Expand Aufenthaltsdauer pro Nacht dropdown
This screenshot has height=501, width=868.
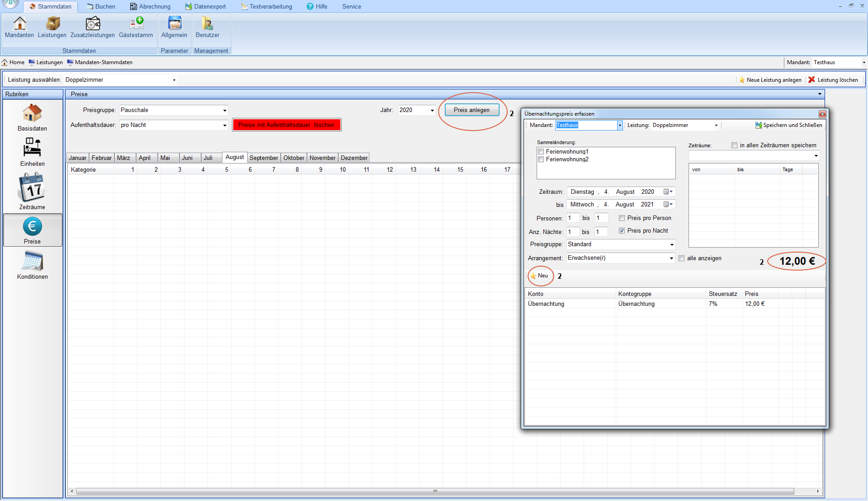[225, 125]
